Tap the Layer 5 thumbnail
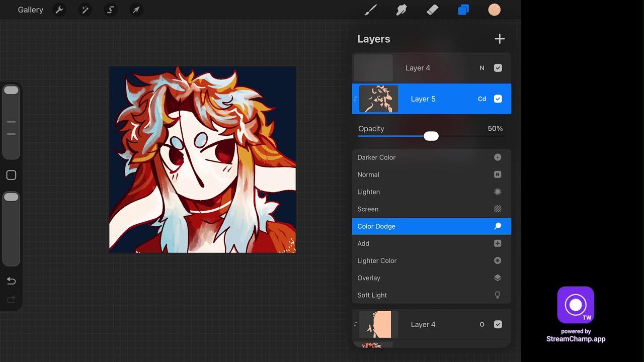 [378, 99]
